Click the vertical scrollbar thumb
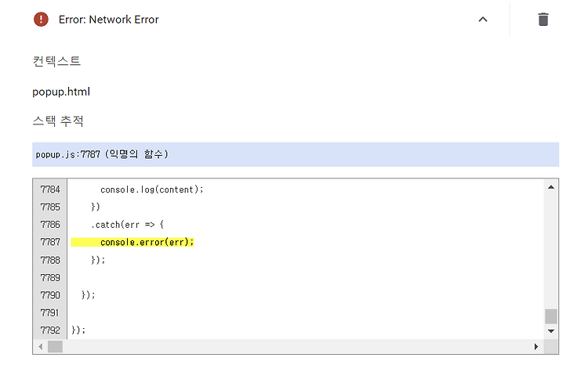588x368 pixels. (x=551, y=316)
